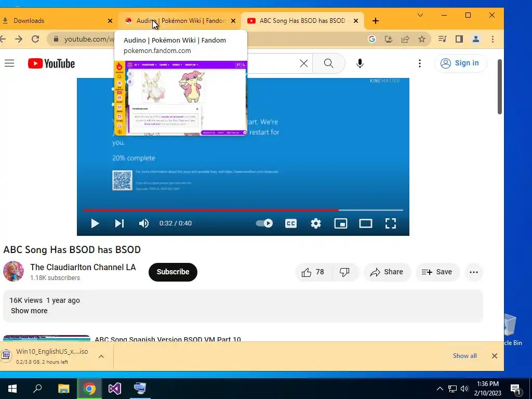Share the video

pos(387,272)
